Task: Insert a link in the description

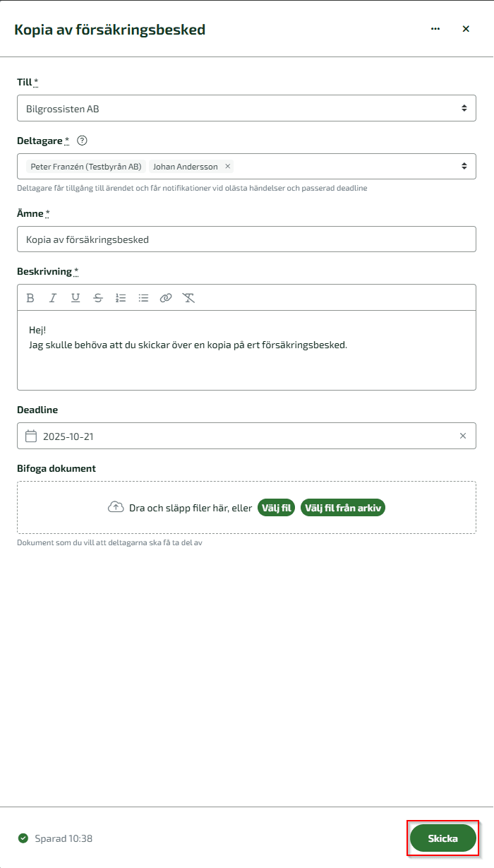Action: pyautogui.click(x=166, y=298)
